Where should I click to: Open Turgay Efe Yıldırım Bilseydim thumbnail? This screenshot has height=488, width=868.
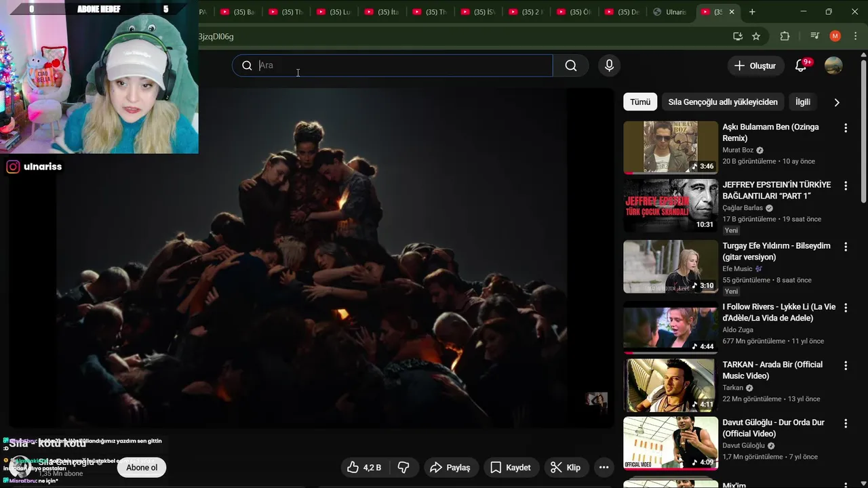pos(670,266)
